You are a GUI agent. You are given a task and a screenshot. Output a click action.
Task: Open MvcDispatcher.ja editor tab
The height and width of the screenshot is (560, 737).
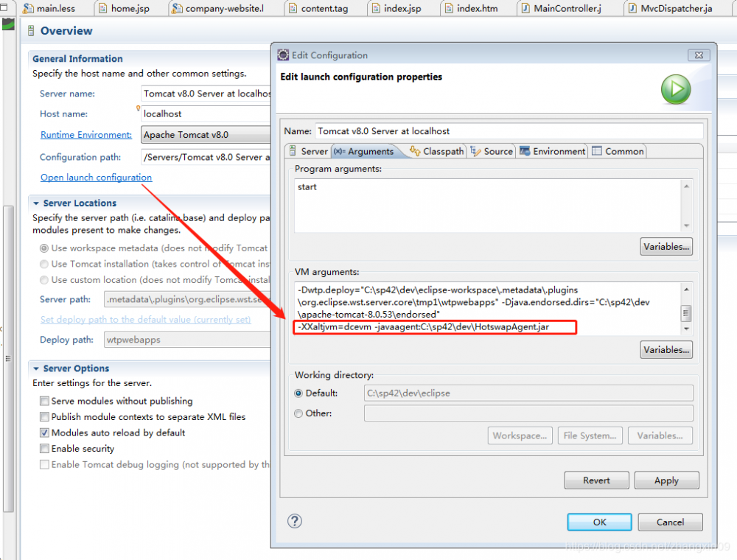(x=671, y=8)
